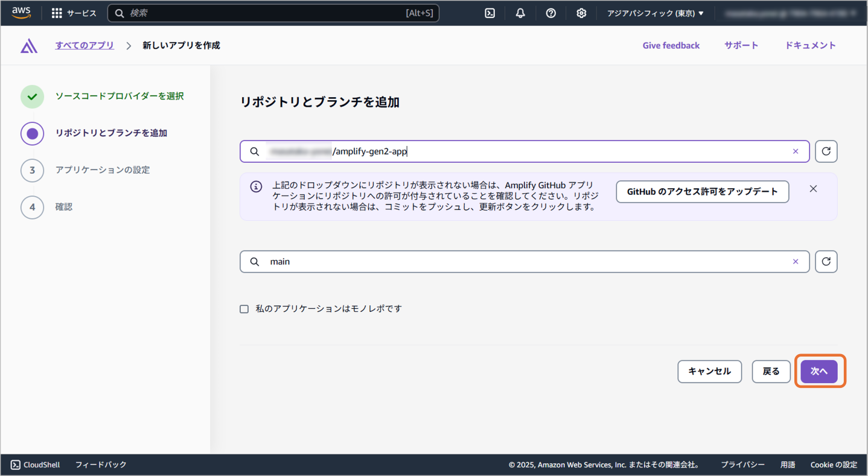Check 私のアプリケーションはモノレポです checkbox
Viewport: 868px width, 476px height.
click(244, 309)
